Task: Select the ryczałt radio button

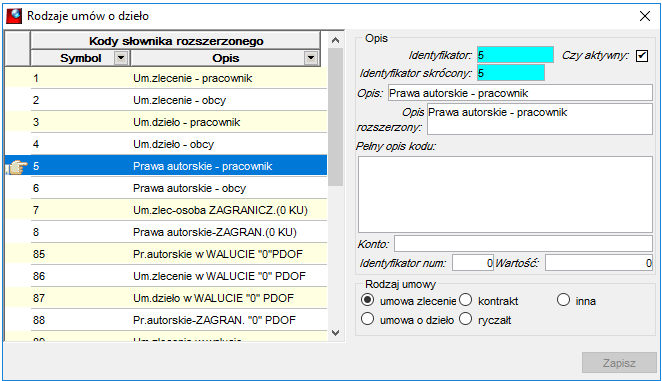Action: point(465,319)
